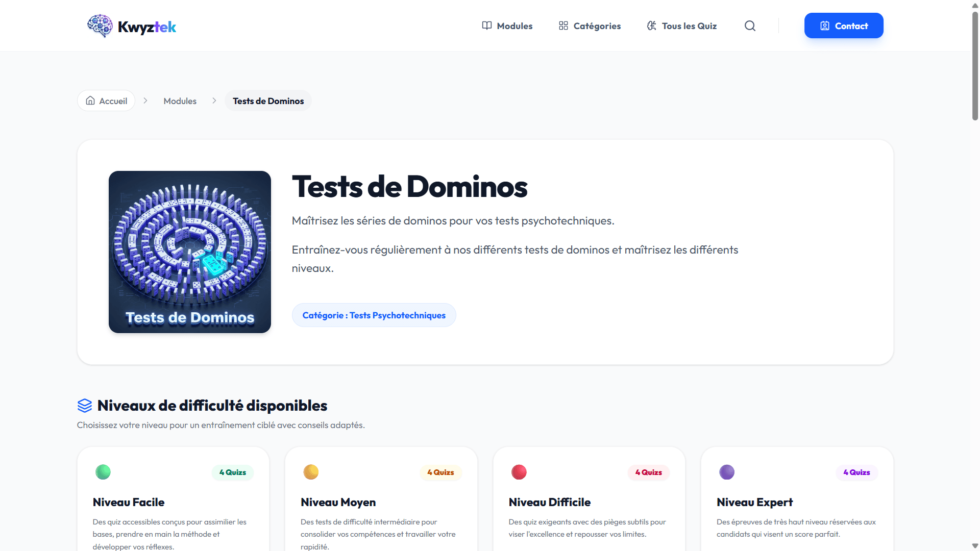Open the Niveau Expert card title
This screenshot has width=980, height=551.
coord(755,503)
